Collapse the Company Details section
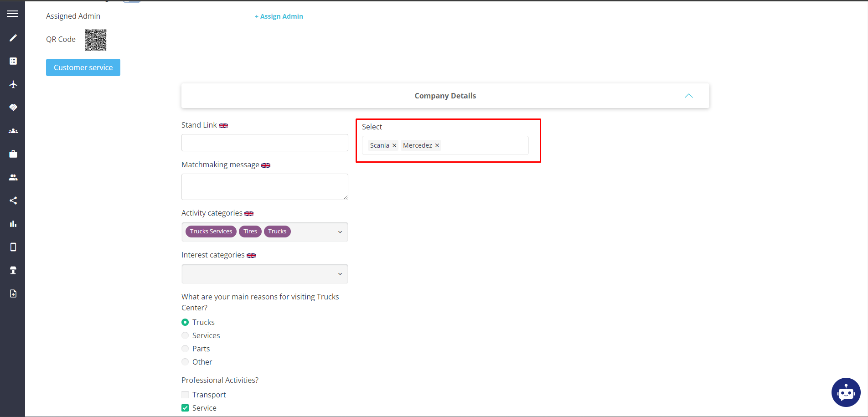 688,96
